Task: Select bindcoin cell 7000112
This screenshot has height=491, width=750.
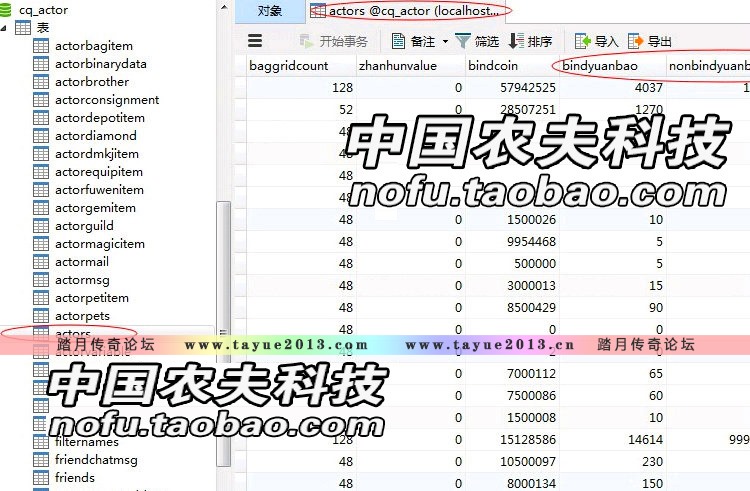Action: [513, 374]
